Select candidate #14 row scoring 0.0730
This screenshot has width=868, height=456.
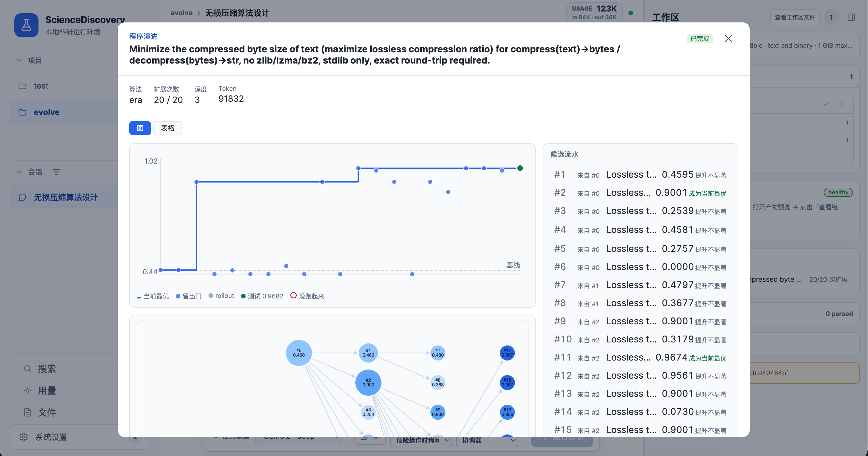coord(640,411)
